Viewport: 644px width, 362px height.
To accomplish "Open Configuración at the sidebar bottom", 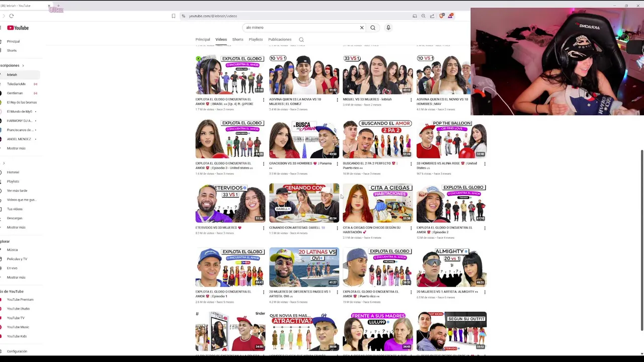I will click(x=17, y=351).
